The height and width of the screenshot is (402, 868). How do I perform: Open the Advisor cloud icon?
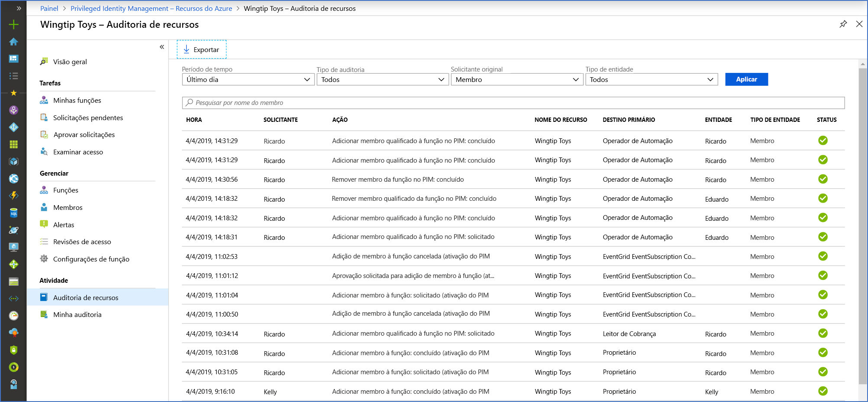point(14,333)
